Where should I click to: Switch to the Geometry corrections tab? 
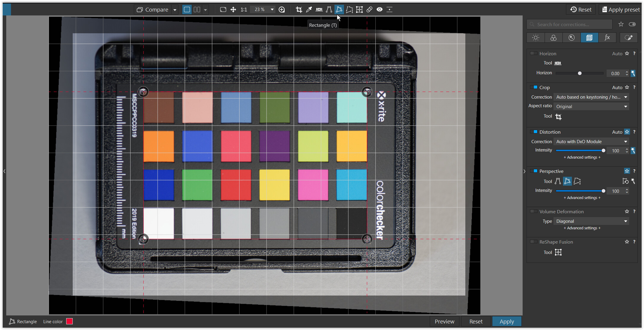pyautogui.click(x=589, y=38)
